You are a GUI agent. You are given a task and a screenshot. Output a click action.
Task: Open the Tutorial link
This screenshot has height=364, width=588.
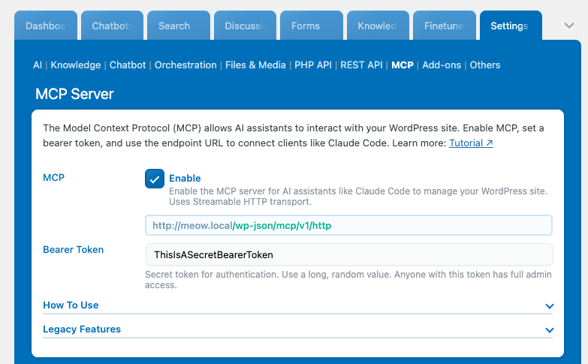pos(471,143)
